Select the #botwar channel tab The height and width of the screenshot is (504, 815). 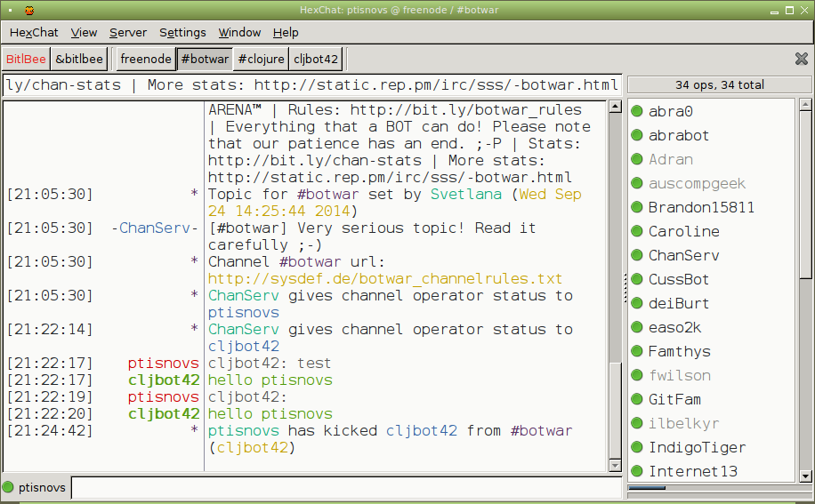(x=205, y=60)
